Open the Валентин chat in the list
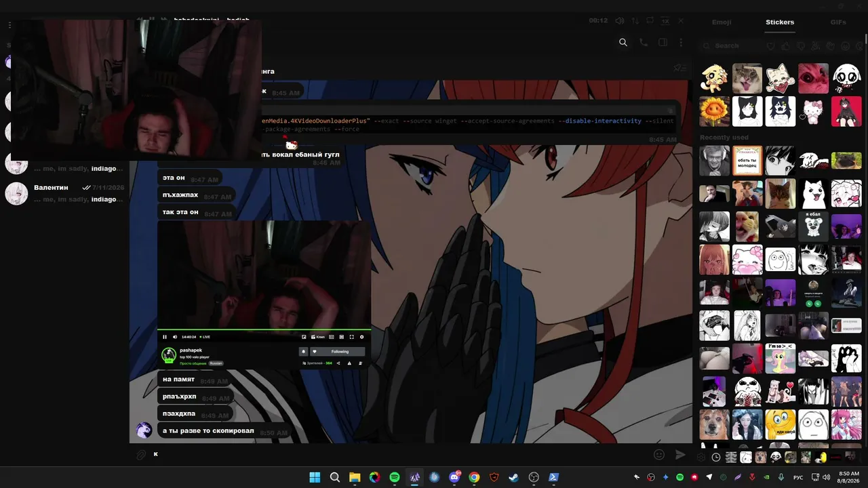 [65, 193]
